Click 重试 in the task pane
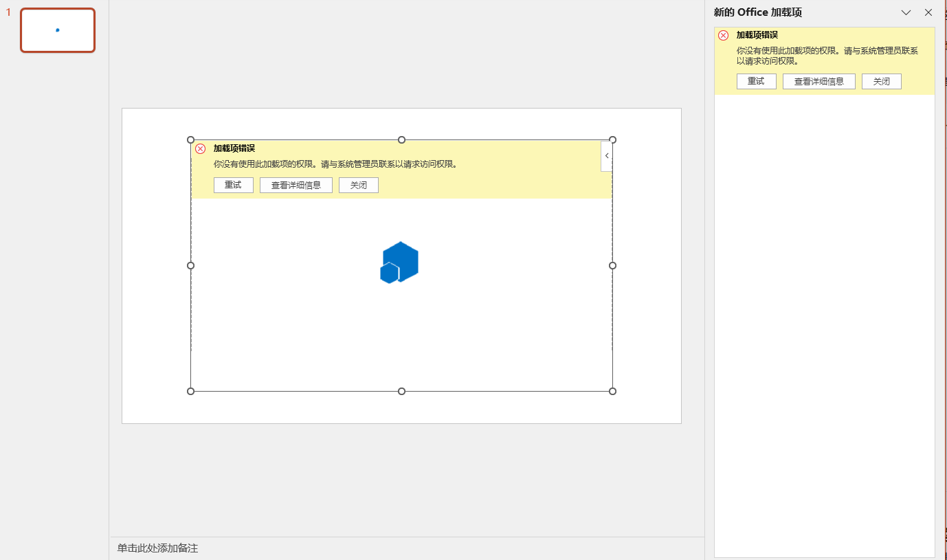The width and height of the screenshot is (947, 560). (757, 81)
